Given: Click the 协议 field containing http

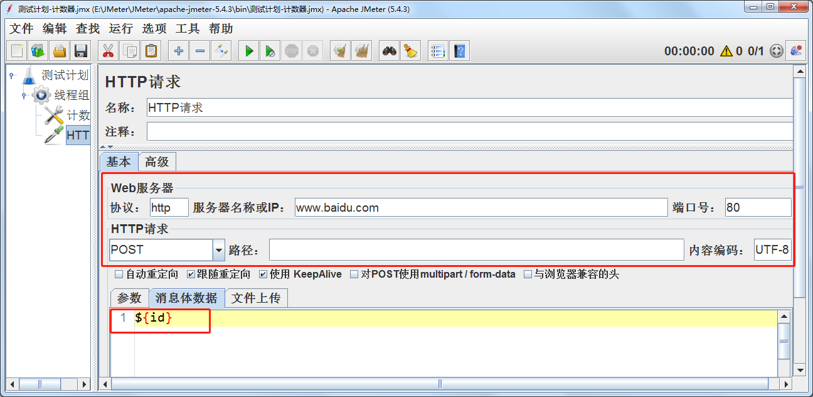Looking at the screenshot, I should tap(169, 208).
